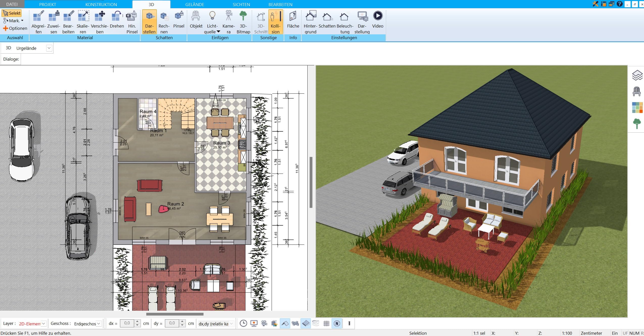
Task: Click the layered pages icon in bottom toolbar
Action: click(x=275, y=323)
